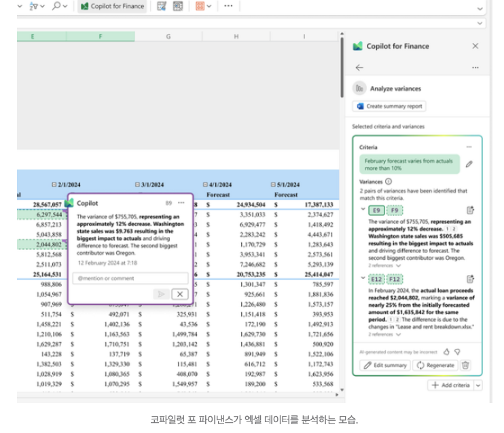
Task: Click the back arrow in Copilot pane
Action: point(359,68)
